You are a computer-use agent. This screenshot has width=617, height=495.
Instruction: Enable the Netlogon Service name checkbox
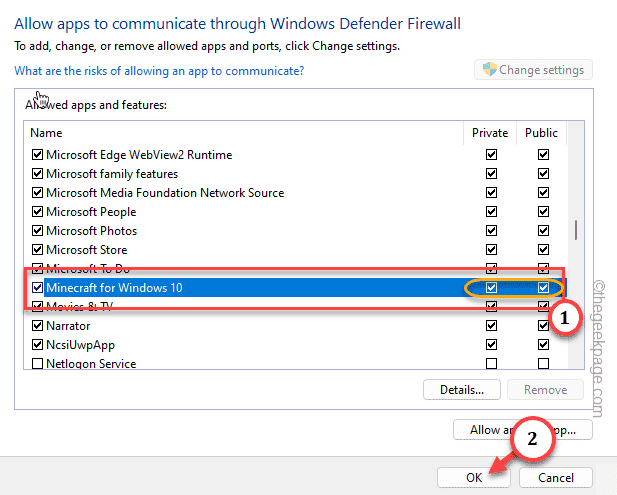tap(38, 364)
